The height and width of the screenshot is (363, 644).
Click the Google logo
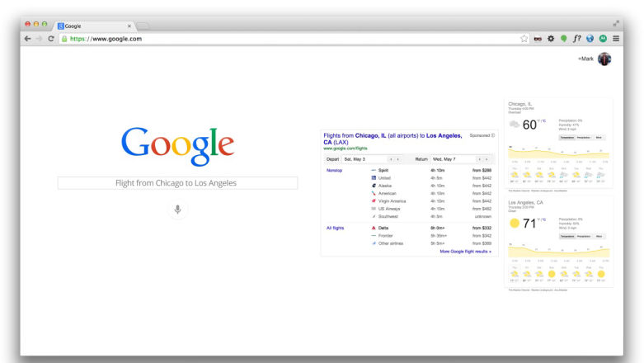(177, 146)
